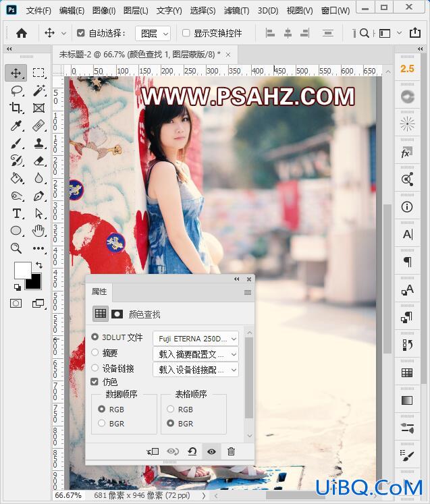Collapse the Properties panel with double arrows
The image size is (430, 504).
pos(237,279)
